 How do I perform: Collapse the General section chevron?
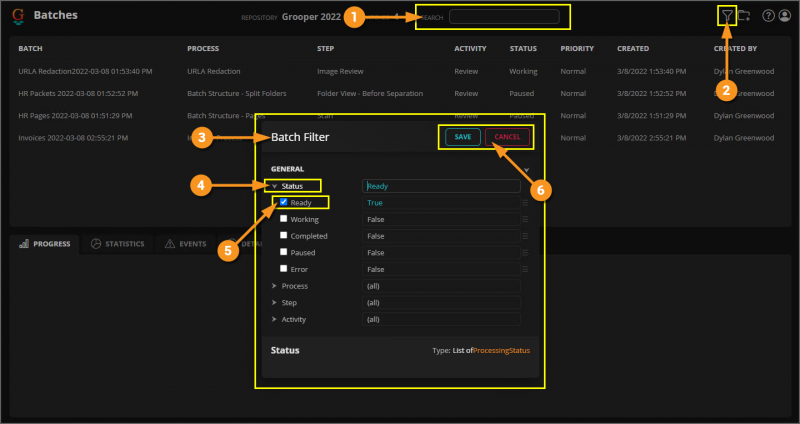[x=527, y=170]
